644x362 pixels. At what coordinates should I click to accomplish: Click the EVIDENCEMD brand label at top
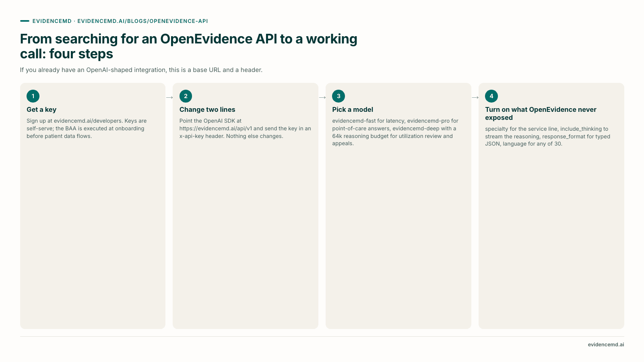(52, 21)
